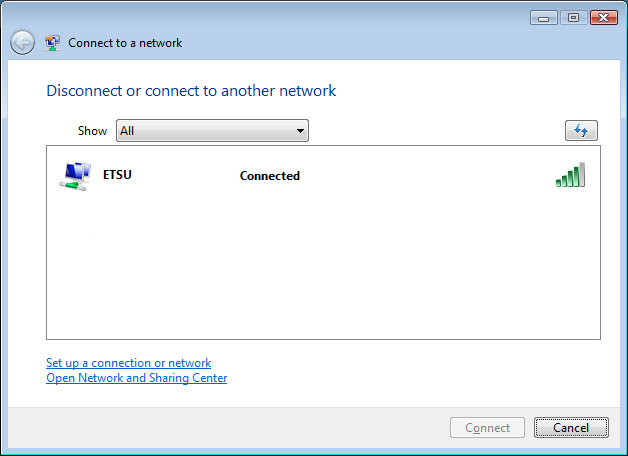This screenshot has height=456, width=628.
Task: Select the ETSU network computer icon
Action: pos(75,176)
